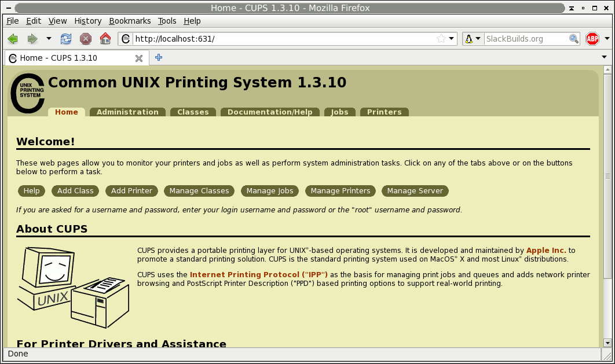
Task: Open the address bar history dropdown
Action: pyautogui.click(x=452, y=38)
